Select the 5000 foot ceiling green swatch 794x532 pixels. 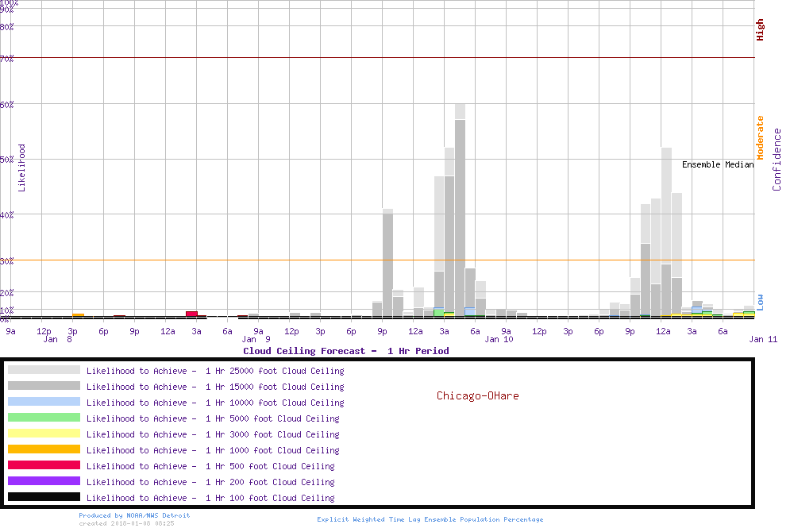44,418
